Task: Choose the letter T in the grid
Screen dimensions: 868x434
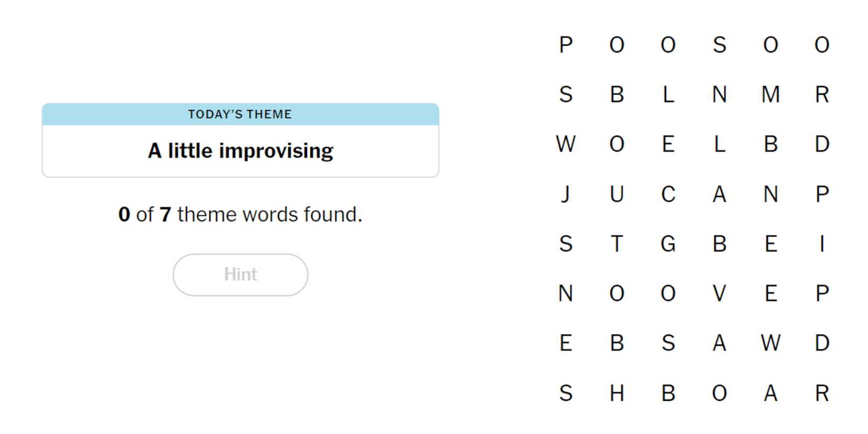Action: coord(617,244)
